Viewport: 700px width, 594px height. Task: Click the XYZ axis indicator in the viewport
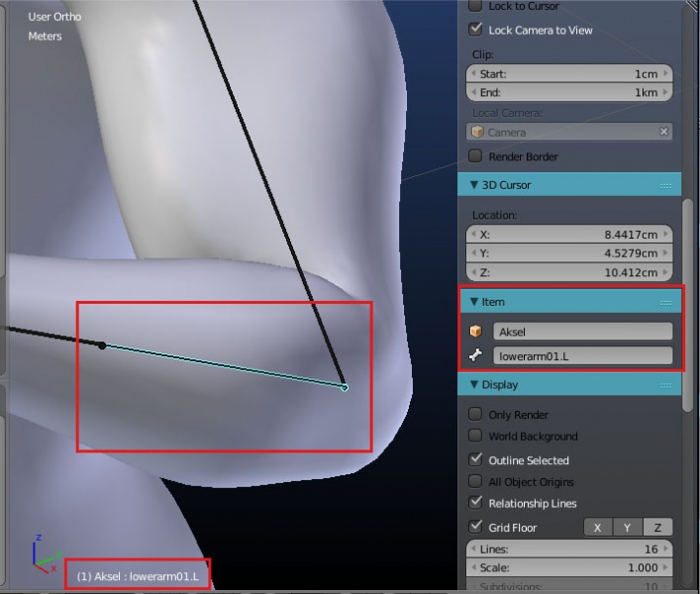(41, 555)
